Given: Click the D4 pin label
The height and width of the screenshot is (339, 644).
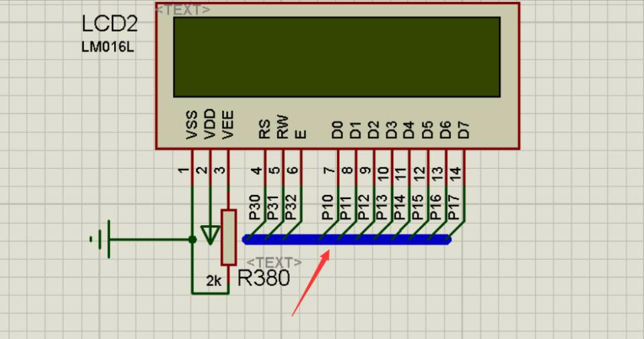Looking at the screenshot, I should point(409,130).
